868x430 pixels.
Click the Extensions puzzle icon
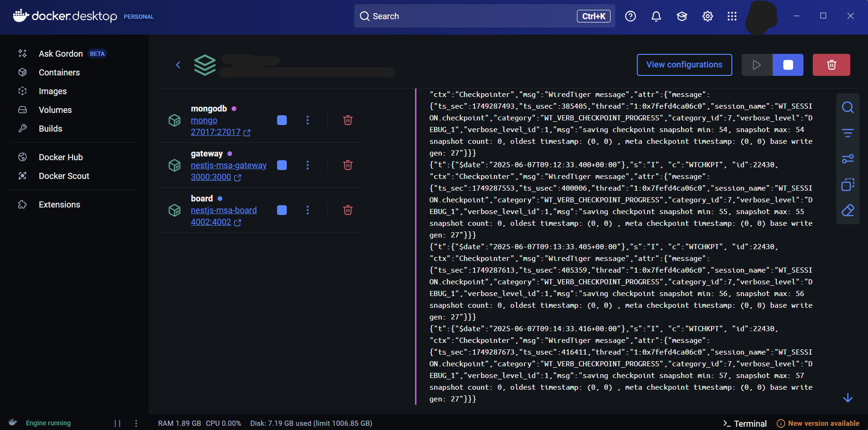coord(22,204)
